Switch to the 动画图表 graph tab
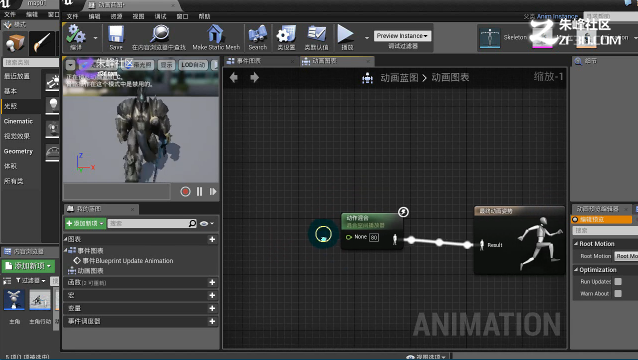Image resolution: width=638 pixels, height=360 pixels. coord(336,61)
